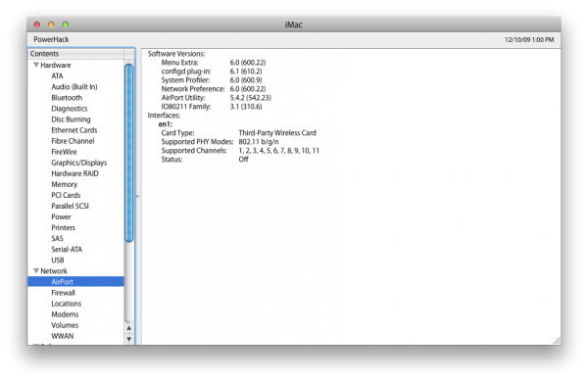Open Printers information
The image size is (588, 382).
tap(63, 228)
